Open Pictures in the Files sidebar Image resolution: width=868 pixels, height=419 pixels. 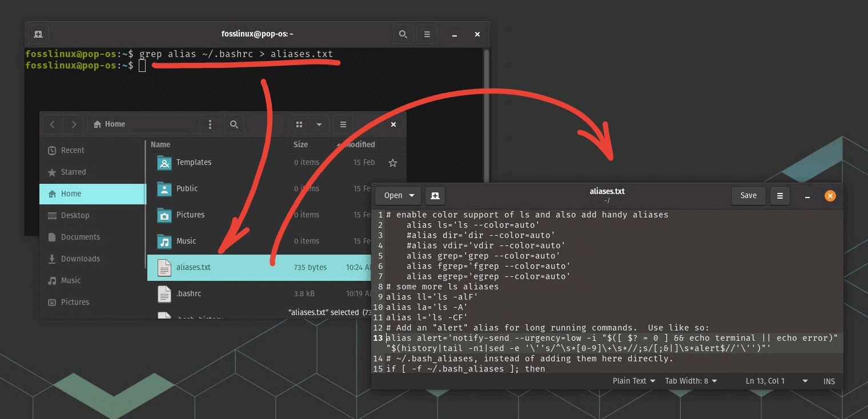coord(93,302)
